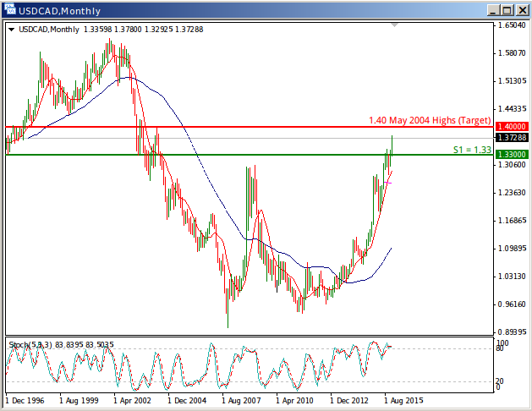Click the 1.16865 price scale value
Image resolution: width=532 pixels, height=411 pixels.
(x=512, y=221)
